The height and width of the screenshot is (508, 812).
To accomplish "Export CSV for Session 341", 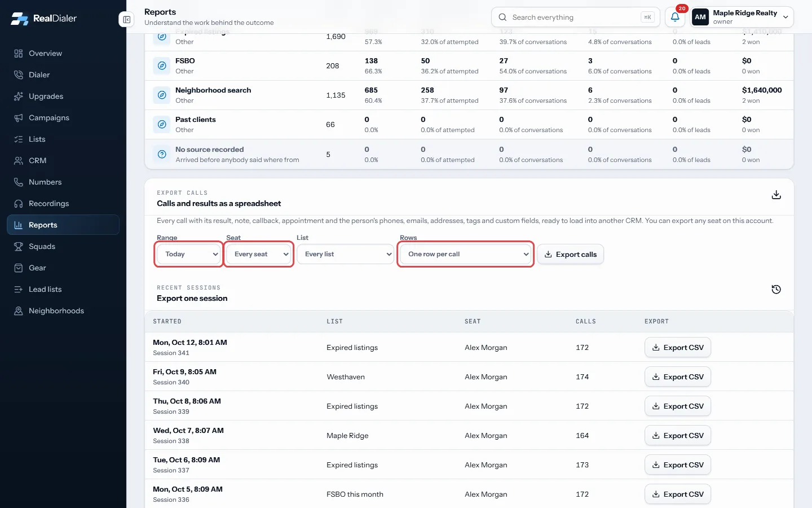I will pos(678,348).
